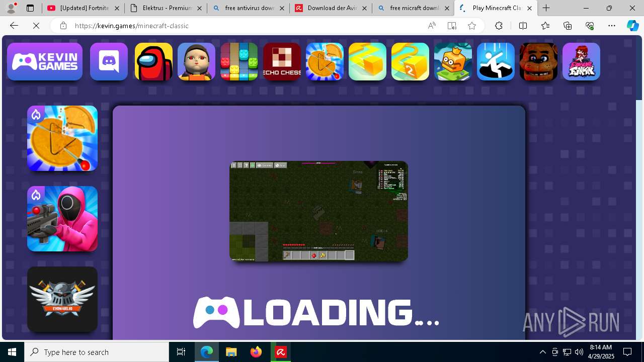
Task: Open the browser profile avatar
Action: pos(11,8)
